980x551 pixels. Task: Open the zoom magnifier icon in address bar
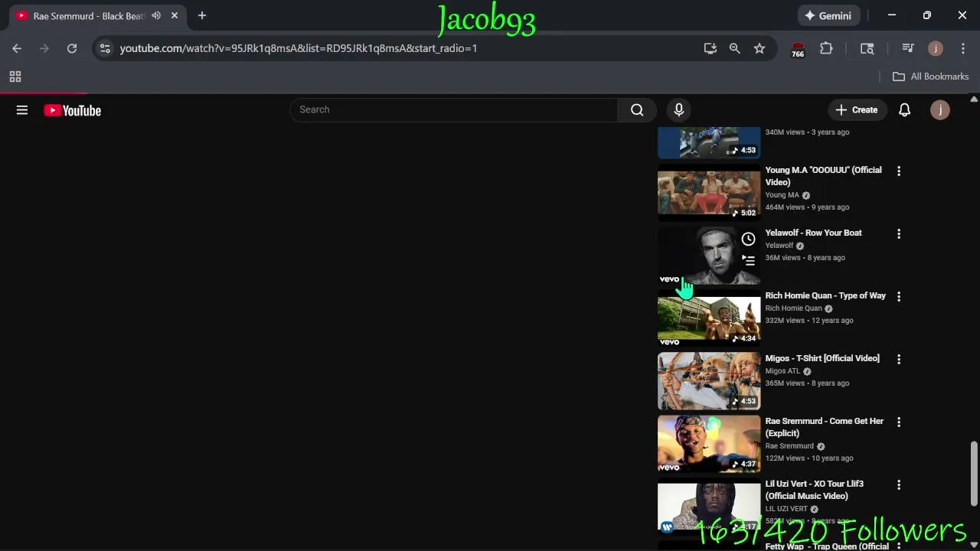[735, 48]
